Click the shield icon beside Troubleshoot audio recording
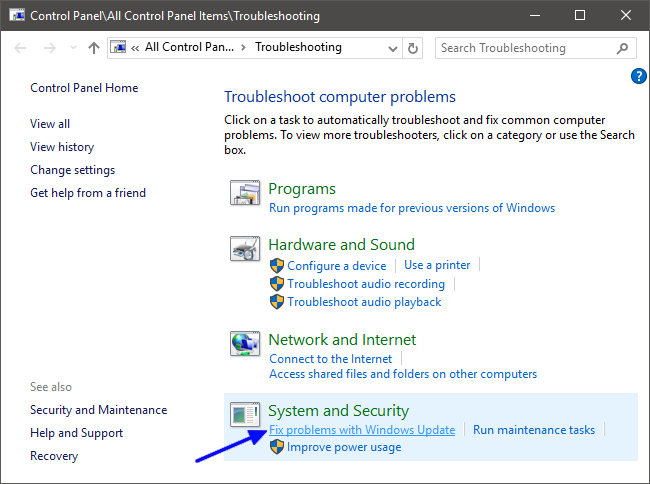The height and width of the screenshot is (484, 650). [277, 284]
